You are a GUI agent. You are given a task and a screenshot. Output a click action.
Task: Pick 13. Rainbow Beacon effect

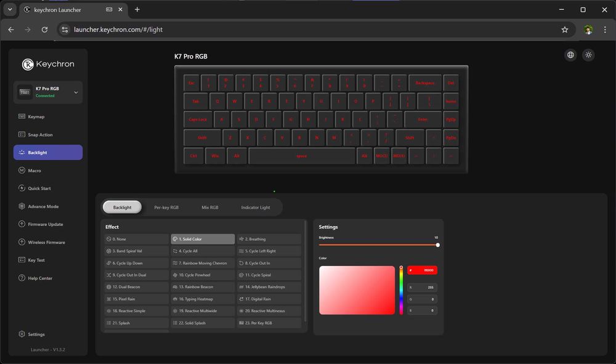click(x=203, y=286)
